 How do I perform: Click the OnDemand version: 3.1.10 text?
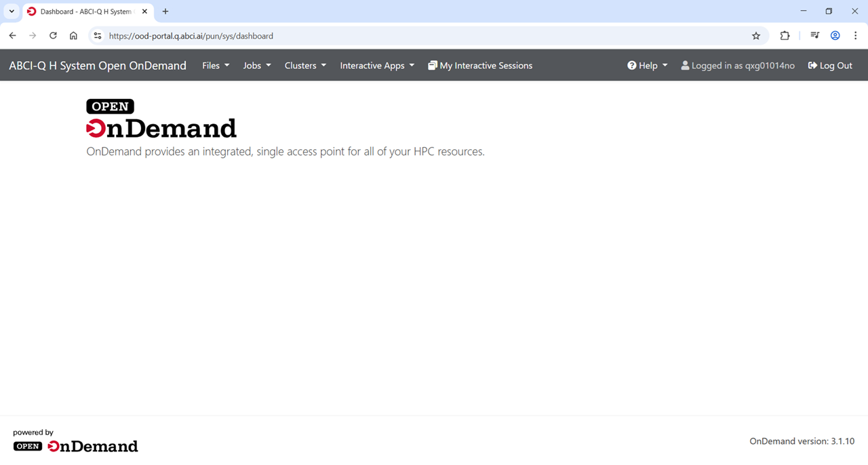pos(802,441)
